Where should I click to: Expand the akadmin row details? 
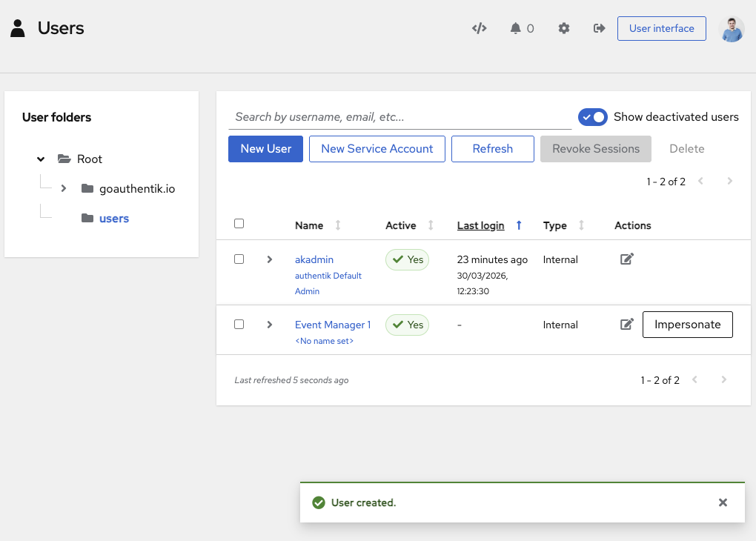tap(270, 259)
